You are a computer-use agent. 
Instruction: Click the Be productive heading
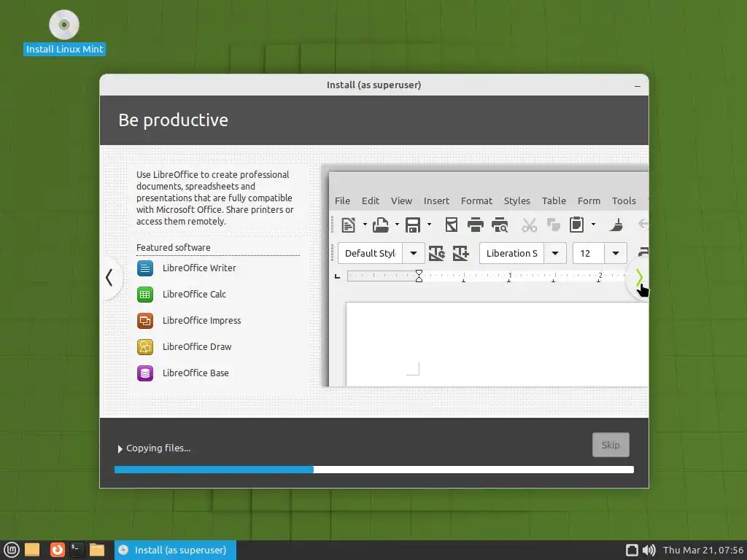pos(173,120)
